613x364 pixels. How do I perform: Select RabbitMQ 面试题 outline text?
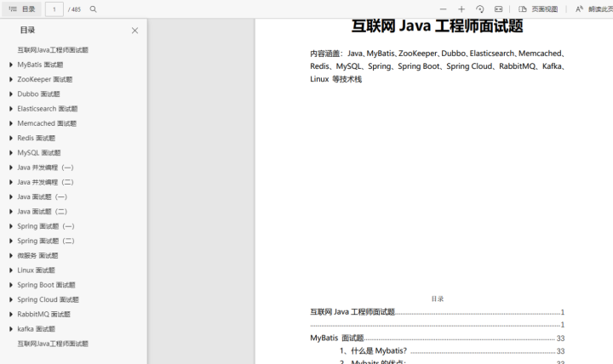coord(43,315)
